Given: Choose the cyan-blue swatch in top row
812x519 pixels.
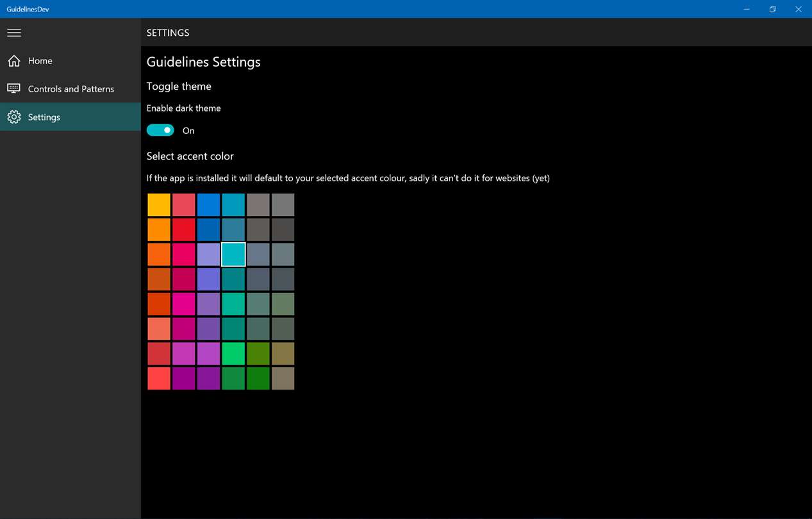Looking at the screenshot, I should coord(233,205).
